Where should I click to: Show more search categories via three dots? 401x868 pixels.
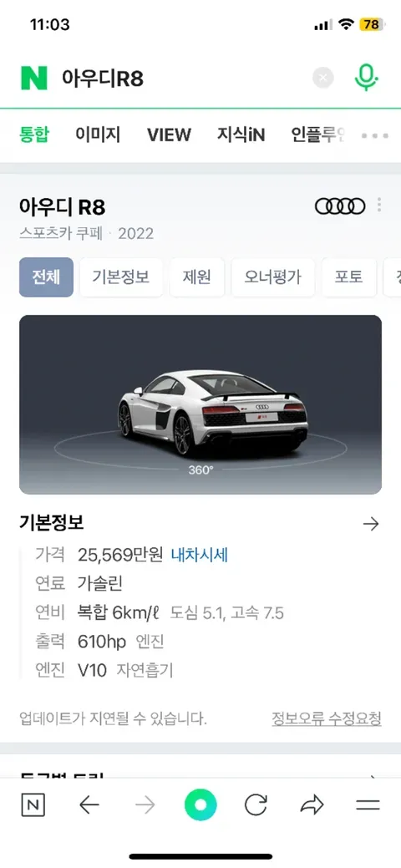pyautogui.click(x=375, y=135)
